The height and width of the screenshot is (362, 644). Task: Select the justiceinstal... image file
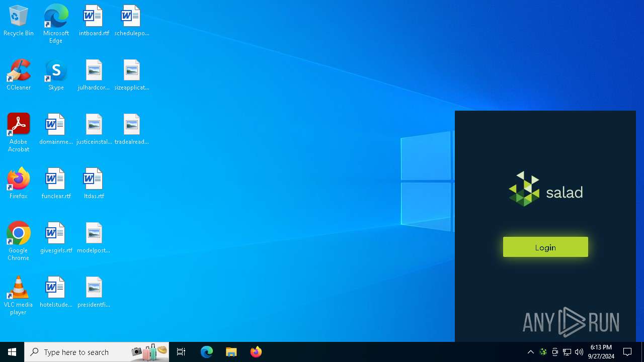point(94,130)
